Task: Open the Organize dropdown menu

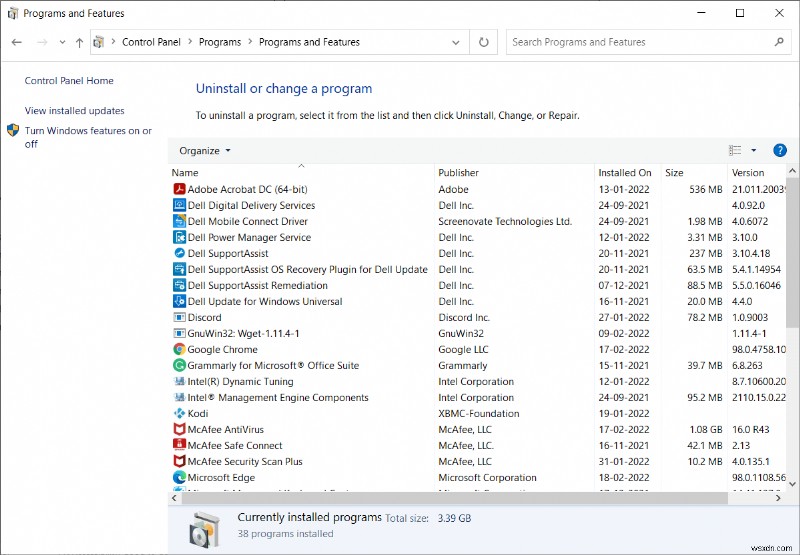Action: pos(205,151)
